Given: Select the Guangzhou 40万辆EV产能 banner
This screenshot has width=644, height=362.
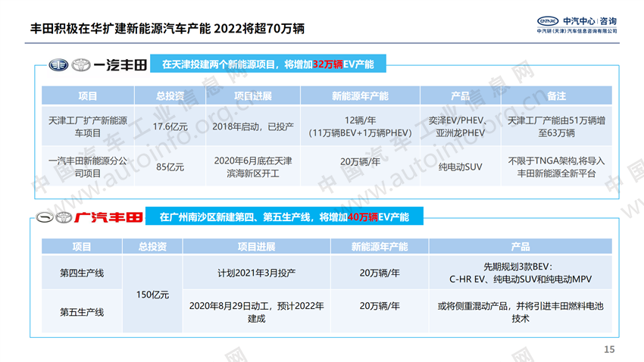Looking at the screenshot, I should [284, 217].
